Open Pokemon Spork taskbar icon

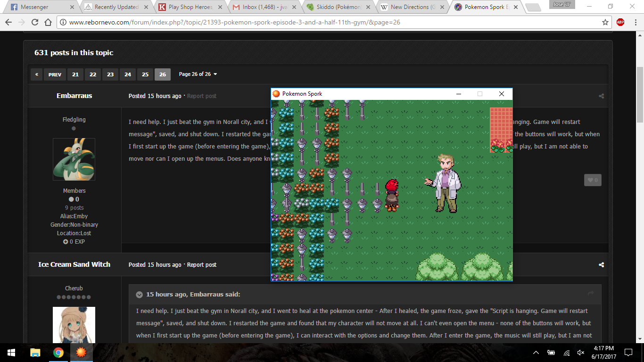point(81,352)
